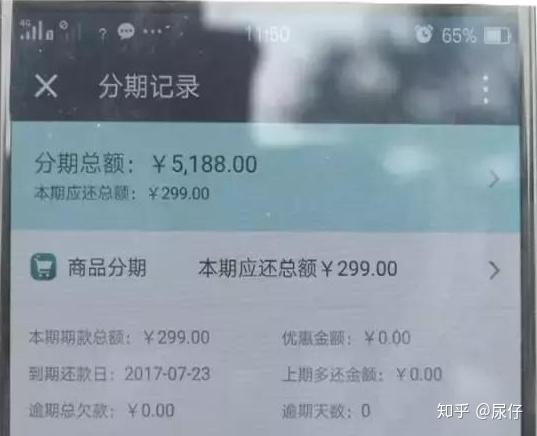Viewport: 537px width, 436px height.
Task: Tap the battery indicator icon
Action: pos(497,36)
